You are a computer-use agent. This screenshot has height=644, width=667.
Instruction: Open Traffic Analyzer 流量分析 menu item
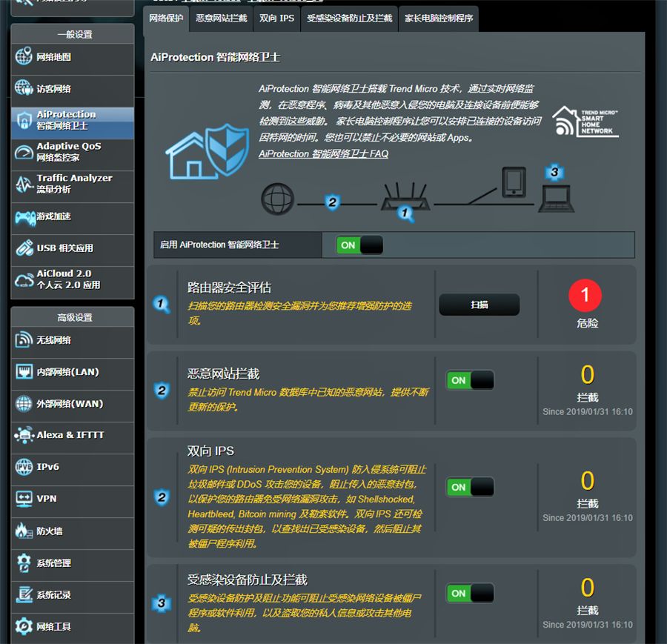click(x=73, y=186)
